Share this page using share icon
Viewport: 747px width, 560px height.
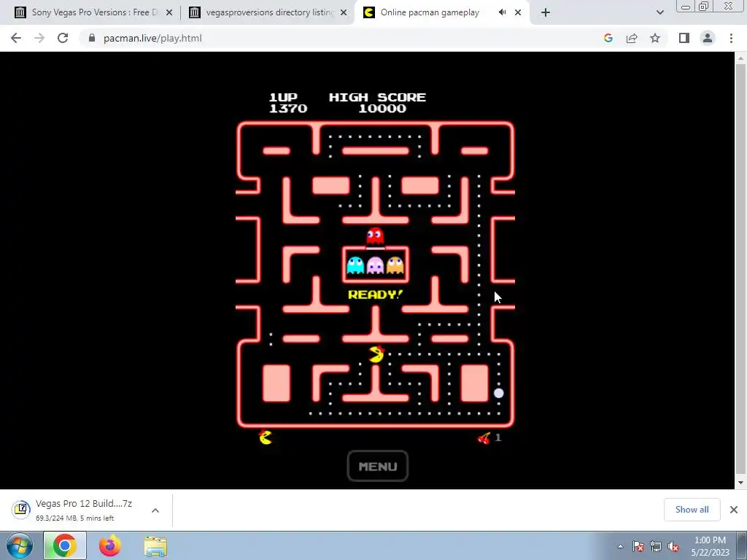[632, 38]
